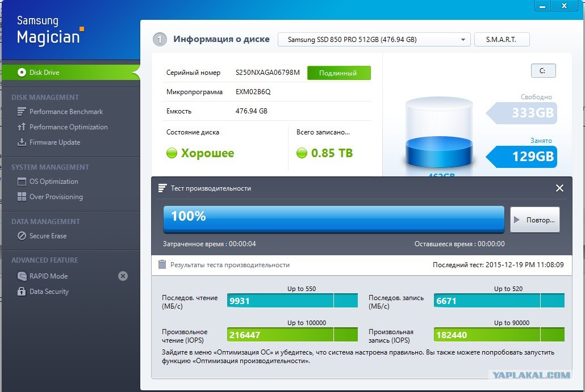Click the green disk state indicator circle

[x=172, y=153]
